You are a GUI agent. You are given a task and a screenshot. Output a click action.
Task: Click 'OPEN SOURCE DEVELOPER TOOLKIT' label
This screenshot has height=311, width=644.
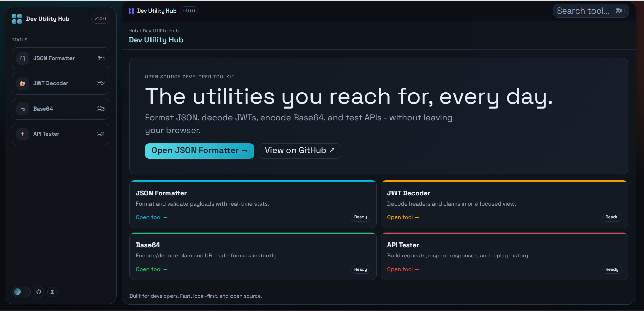click(190, 77)
